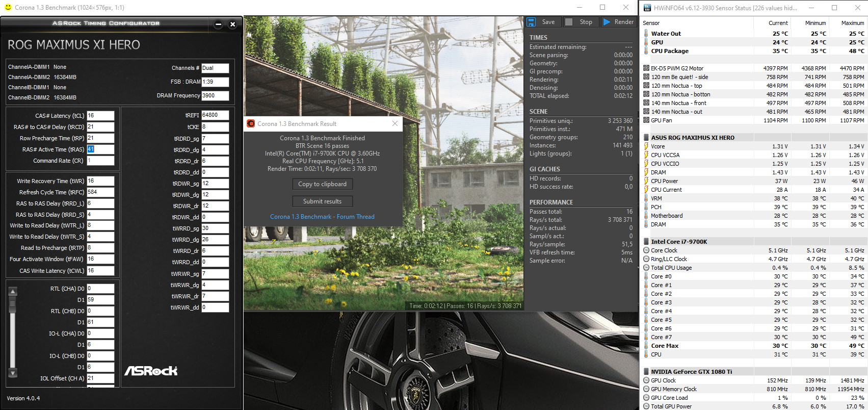868x410 pixels.
Task: Click the scroll up arrow in ASRock Timing Configurator
Action: pyautogui.click(x=13, y=291)
